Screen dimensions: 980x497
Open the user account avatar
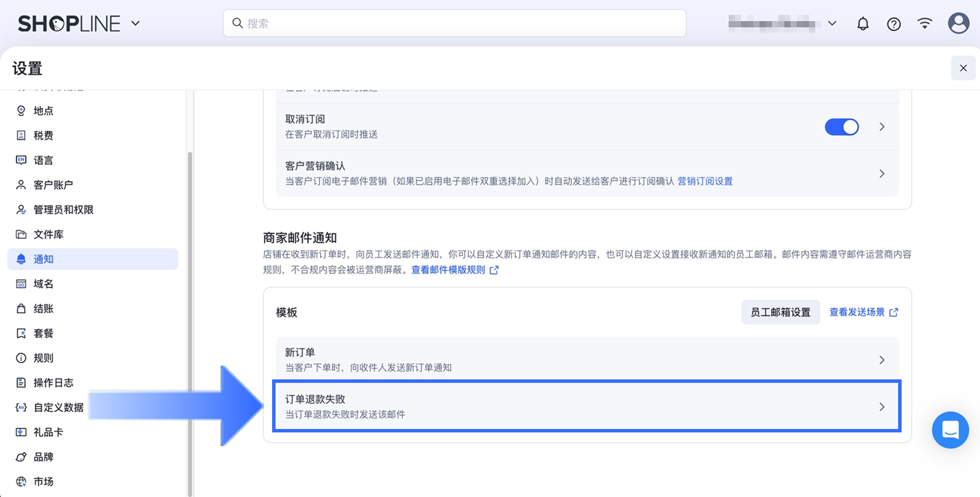click(x=959, y=23)
